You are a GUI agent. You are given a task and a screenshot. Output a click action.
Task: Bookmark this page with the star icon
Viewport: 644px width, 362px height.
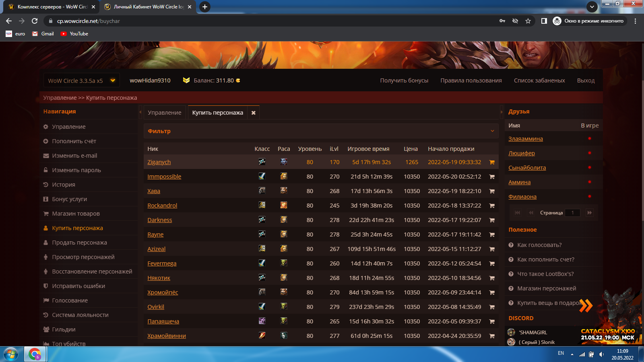[528, 21]
